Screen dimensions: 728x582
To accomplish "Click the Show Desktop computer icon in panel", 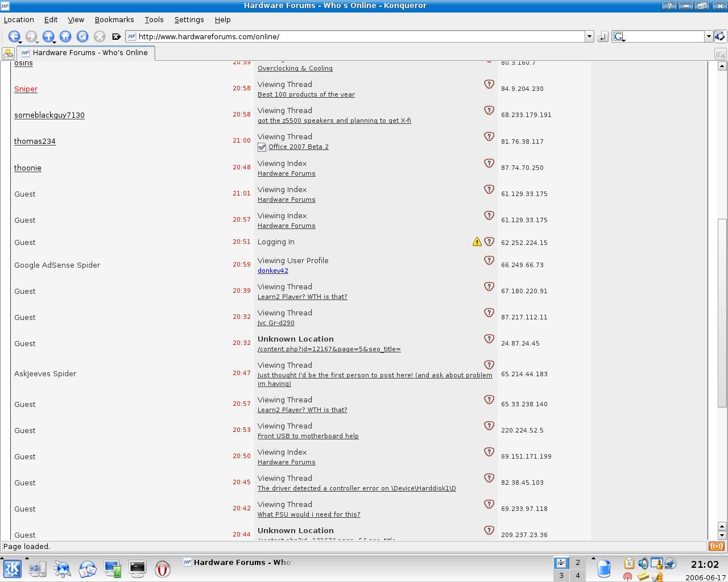I will pyautogui.click(x=38, y=569).
